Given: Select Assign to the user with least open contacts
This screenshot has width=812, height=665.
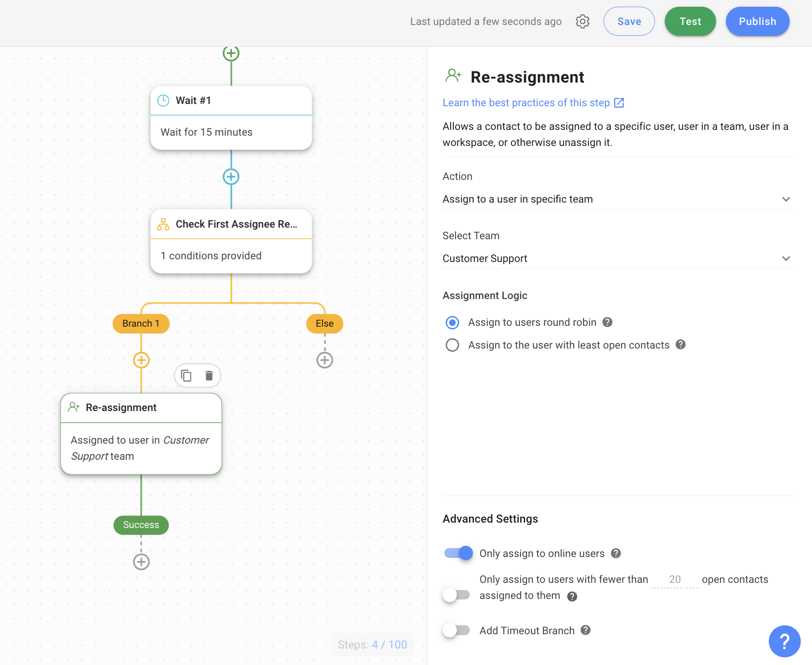Looking at the screenshot, I should point(452,345).
